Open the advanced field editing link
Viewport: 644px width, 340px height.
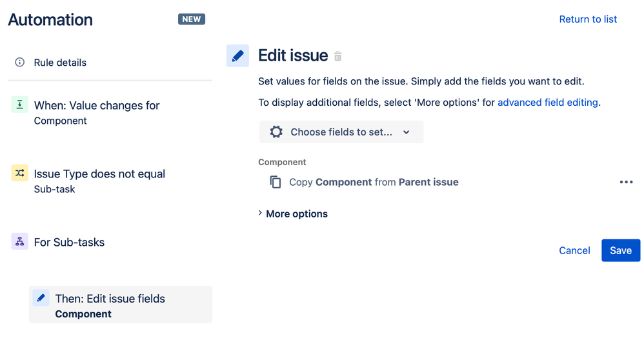coord(547,102)
